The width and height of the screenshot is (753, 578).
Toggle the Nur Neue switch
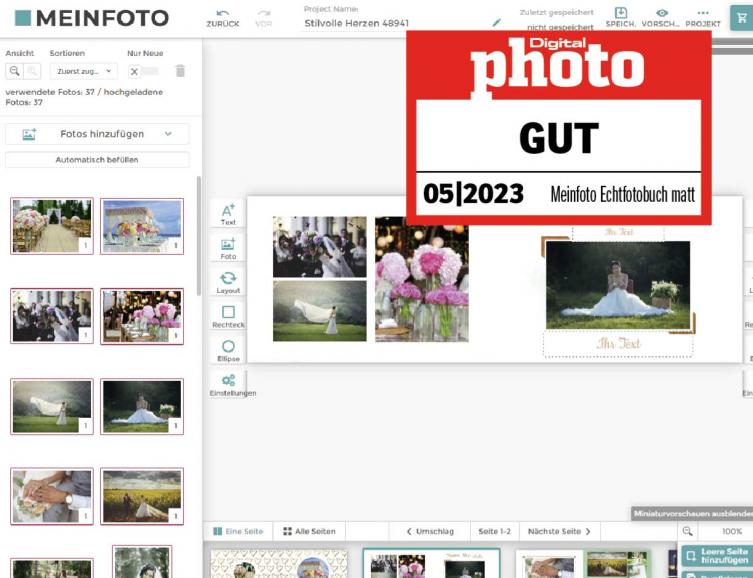tap(143, 72)
